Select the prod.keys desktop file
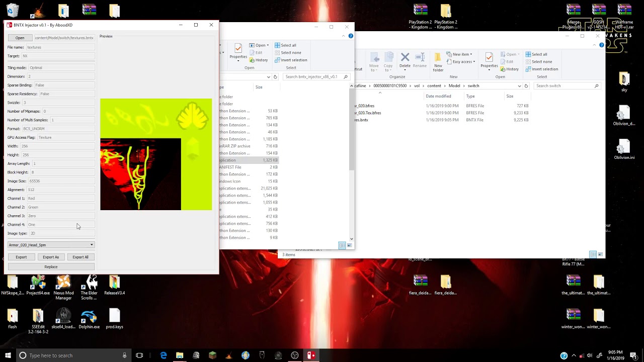 [115, 319]
